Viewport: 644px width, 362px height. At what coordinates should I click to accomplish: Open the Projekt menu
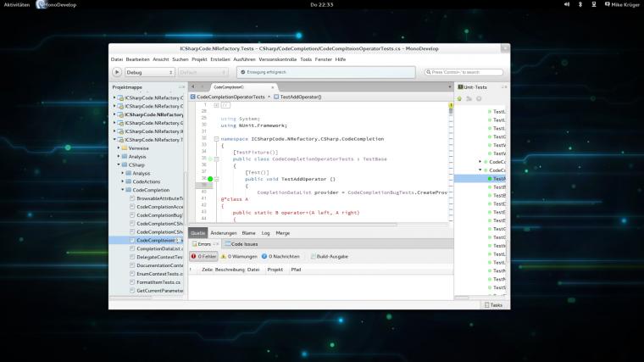[x=199, y=59]
